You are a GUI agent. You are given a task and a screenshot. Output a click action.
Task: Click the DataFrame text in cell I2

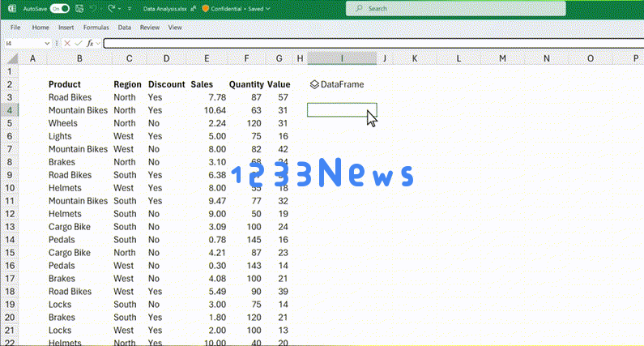click(342, 84)
